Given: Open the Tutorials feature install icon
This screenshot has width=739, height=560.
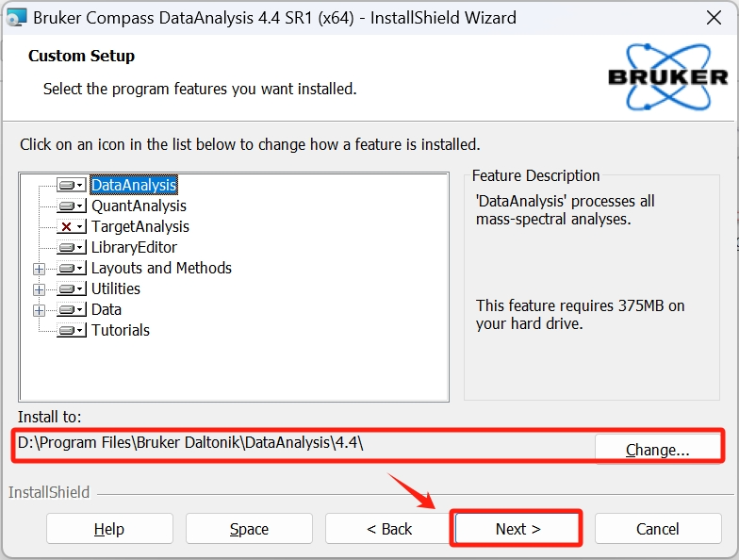Looking at the screenshot, I should pyautogui.click(x=71, y=331).
